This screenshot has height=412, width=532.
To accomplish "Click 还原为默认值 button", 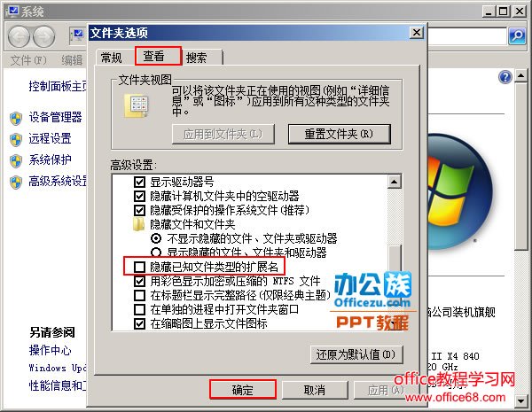I will click(356, 354).
